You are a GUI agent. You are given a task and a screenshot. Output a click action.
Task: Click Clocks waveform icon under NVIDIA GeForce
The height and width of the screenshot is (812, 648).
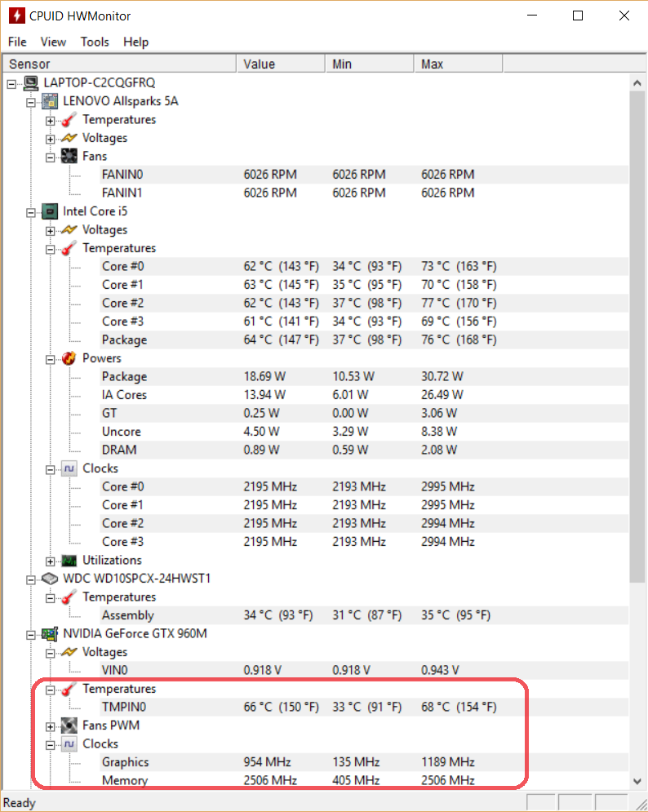(69, 744)
